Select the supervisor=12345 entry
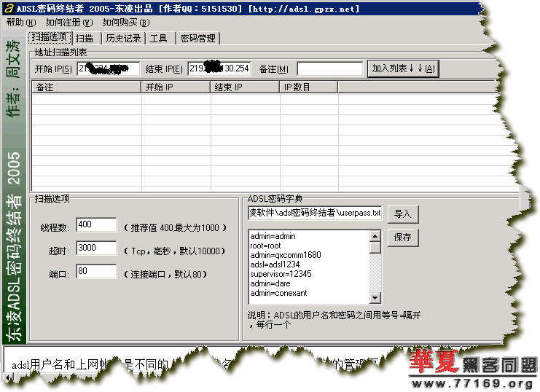The width and height of the screenshot is (540, 392). [281, 274]
